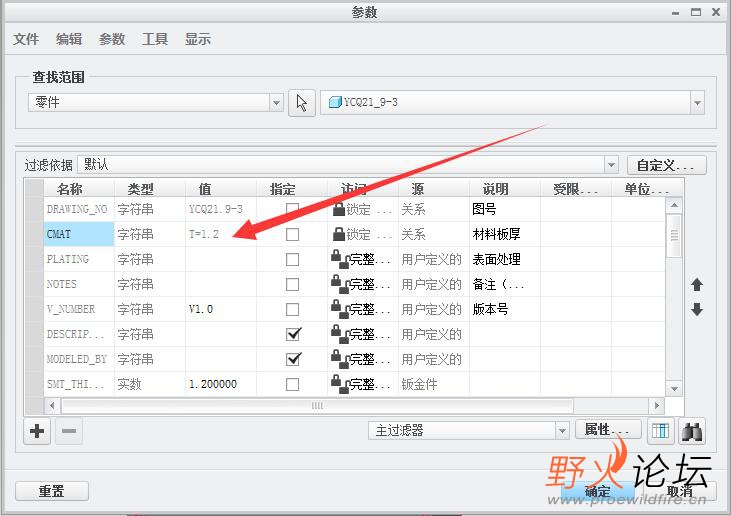Move parameter row up with arrow
This screenshot has width=731, height=516.
(x=697, y=284)
